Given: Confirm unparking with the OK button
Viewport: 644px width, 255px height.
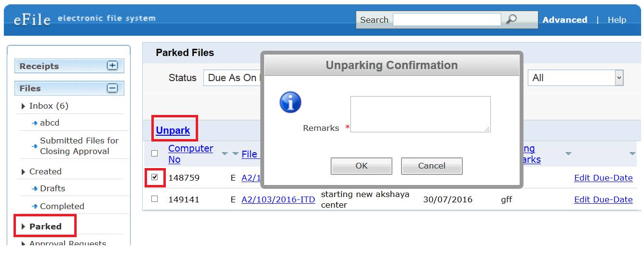Looking at the screenshot, I should tap(362, 166).
